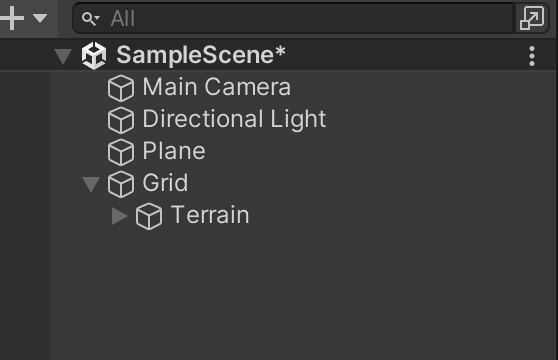
Task: Open search filter magnifier dropdown
Action: tap(91, 18)
